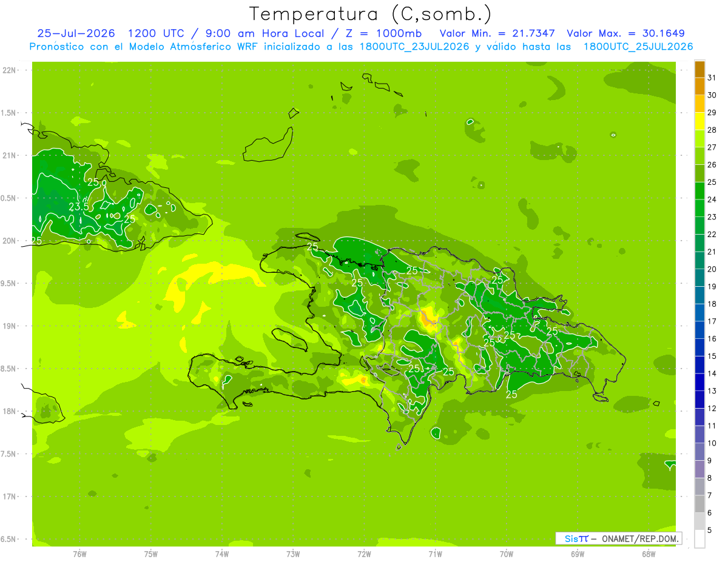728x562 pixels.
Task: Pick the blue swatch between 15 and 16
Action: point(699,347)
